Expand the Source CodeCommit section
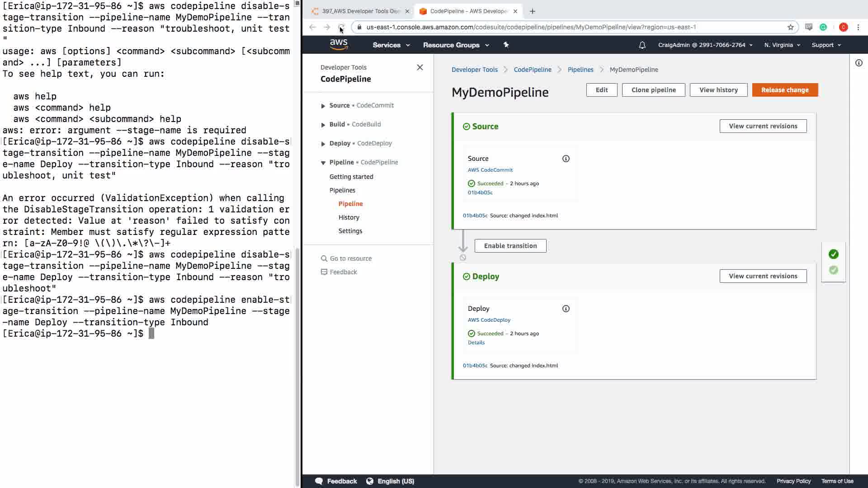The height and width of the screenshot is (488, 868). (x=323, y=106)
